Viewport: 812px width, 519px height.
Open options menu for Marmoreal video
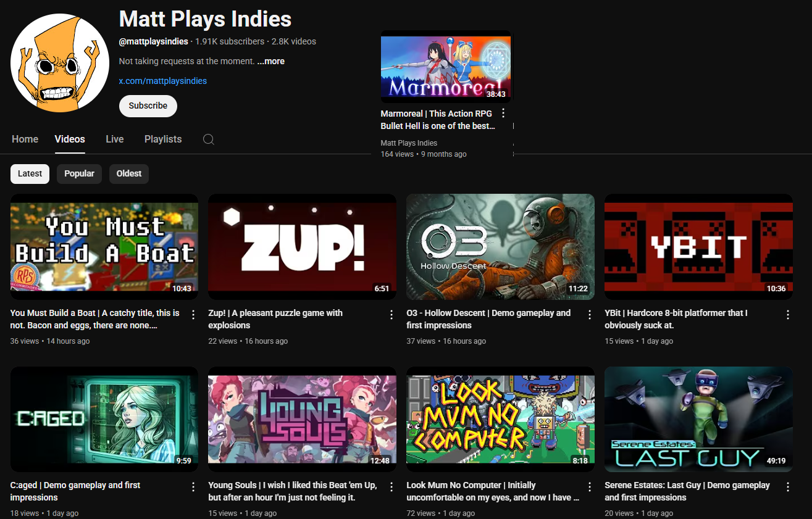click(503, 113)
